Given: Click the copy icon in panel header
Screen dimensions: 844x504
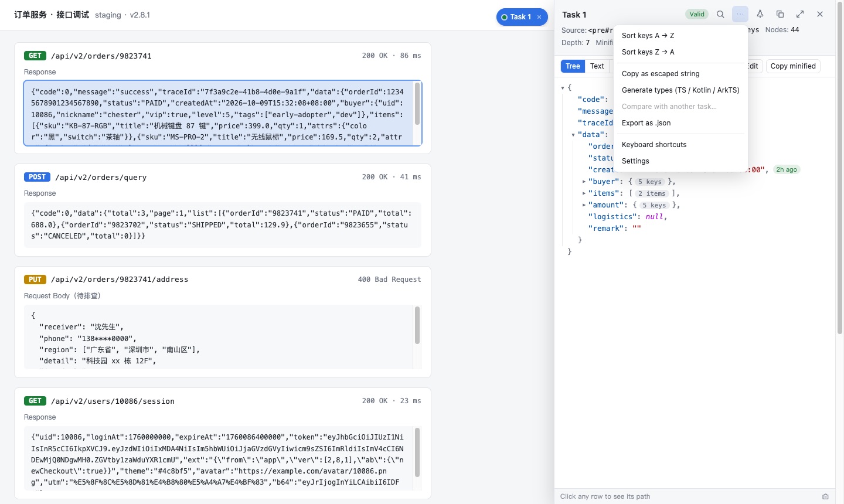Looking at the screenshot, I should [x=780, y=15].
